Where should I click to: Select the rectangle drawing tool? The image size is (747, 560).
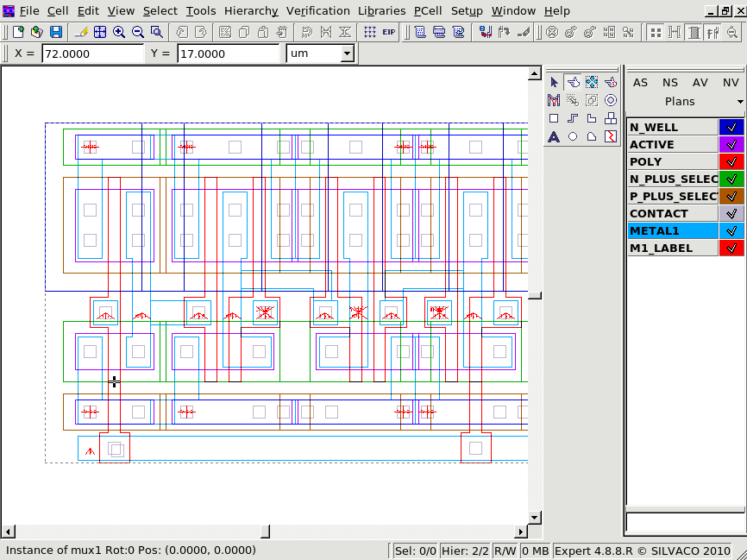point(554,118)
